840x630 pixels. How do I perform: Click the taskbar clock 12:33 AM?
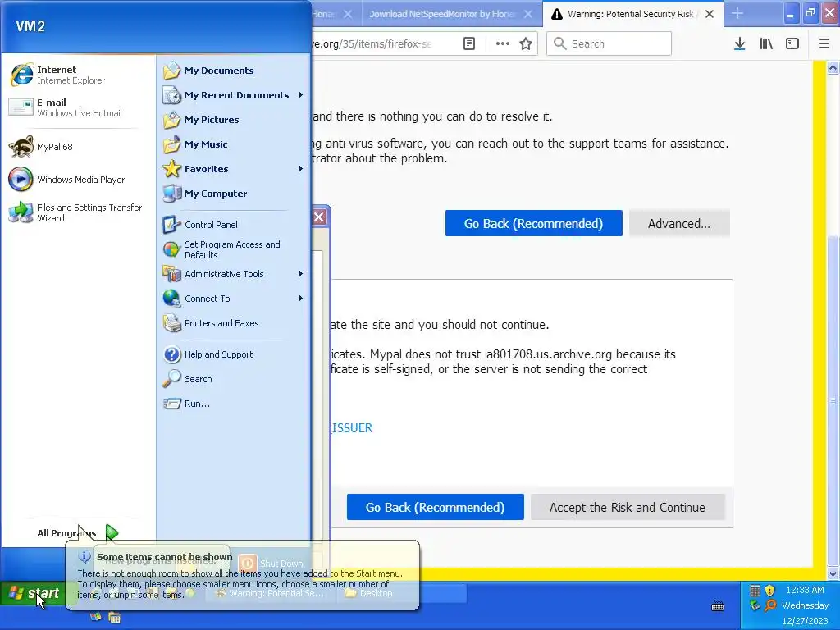coord(806,590)
